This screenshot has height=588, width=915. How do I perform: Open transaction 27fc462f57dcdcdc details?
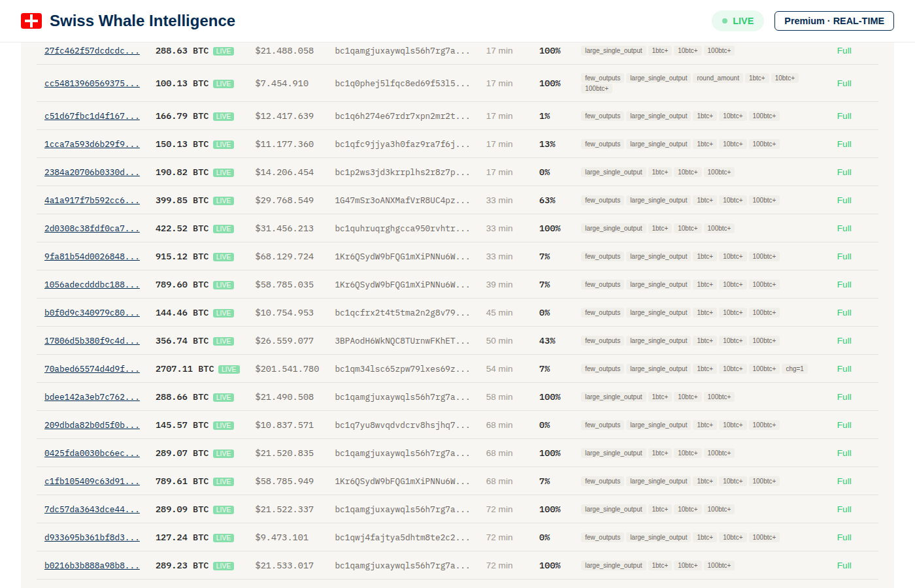tap(91, 50)
